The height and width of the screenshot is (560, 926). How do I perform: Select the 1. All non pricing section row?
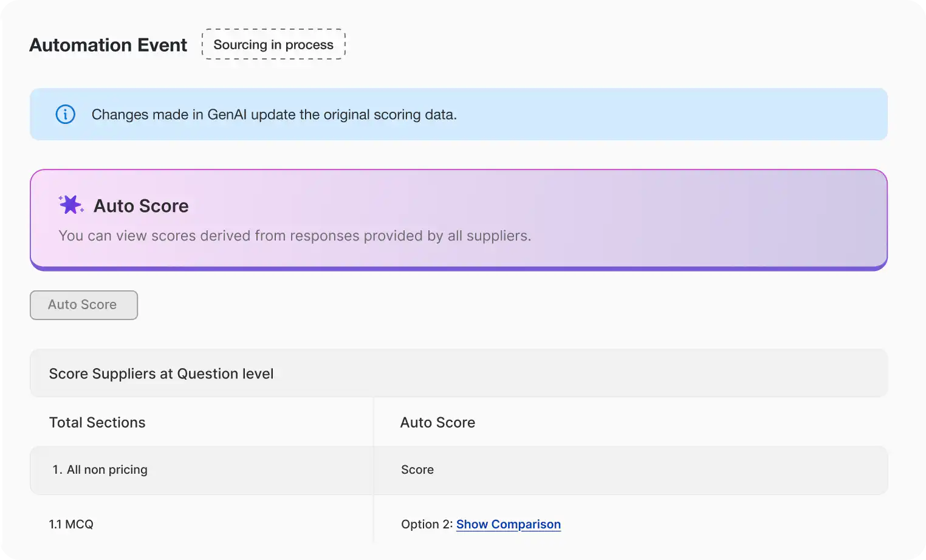pos(459,470)
